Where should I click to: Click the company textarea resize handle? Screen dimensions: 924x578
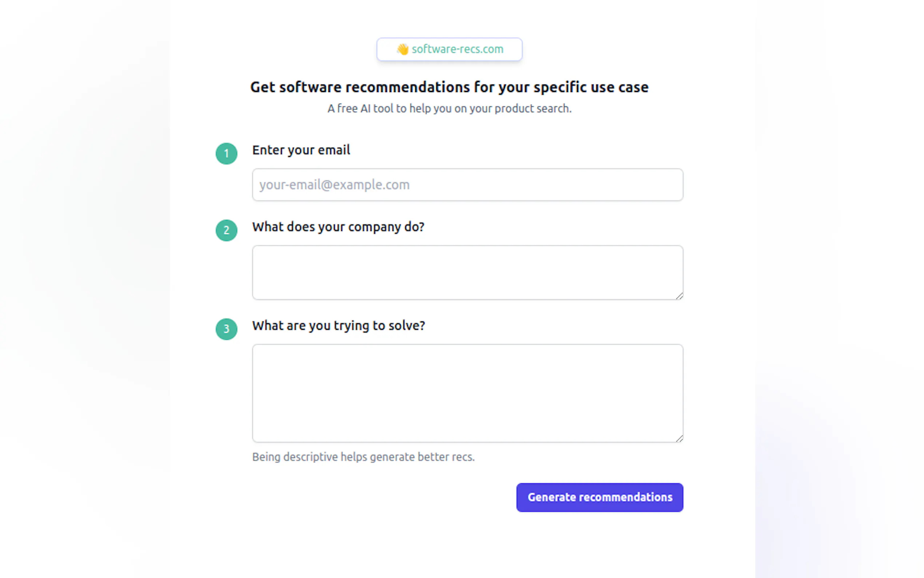pos(679,296)
